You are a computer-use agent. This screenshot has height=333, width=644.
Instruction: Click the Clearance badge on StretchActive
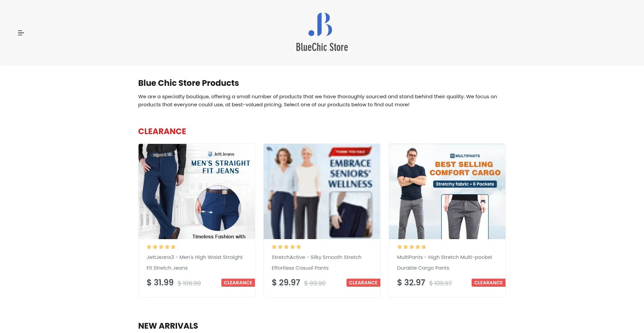(x=363, y=283)
